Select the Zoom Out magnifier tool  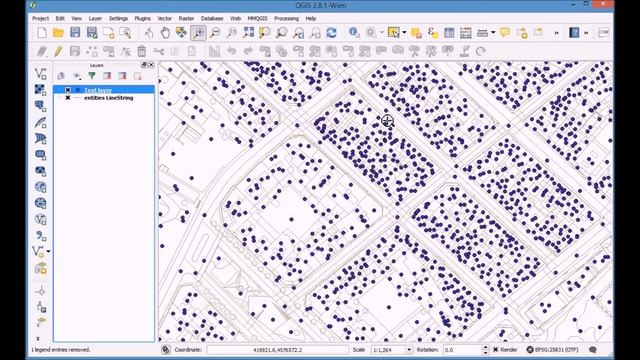[215, 33]
